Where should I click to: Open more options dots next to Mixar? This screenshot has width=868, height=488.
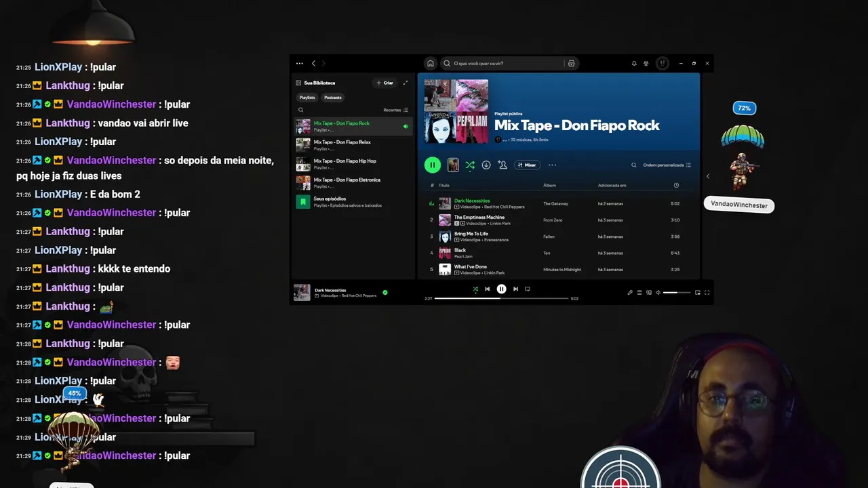[x=552, y=165]
